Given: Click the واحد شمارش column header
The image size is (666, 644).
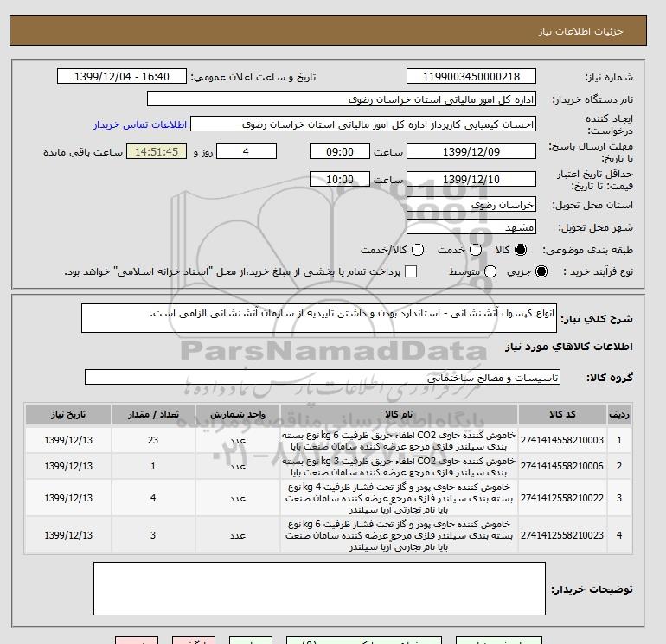Looking at the screenshot, I should coord(238,414).
